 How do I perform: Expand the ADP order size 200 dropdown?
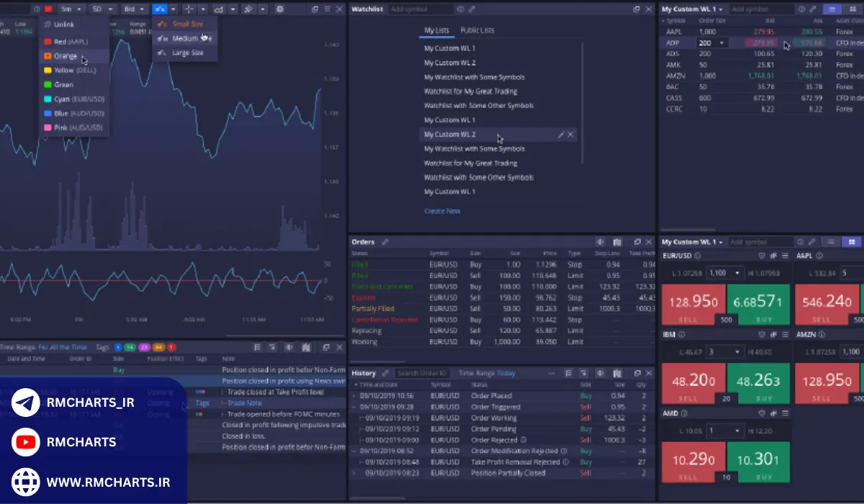(721, 43)
